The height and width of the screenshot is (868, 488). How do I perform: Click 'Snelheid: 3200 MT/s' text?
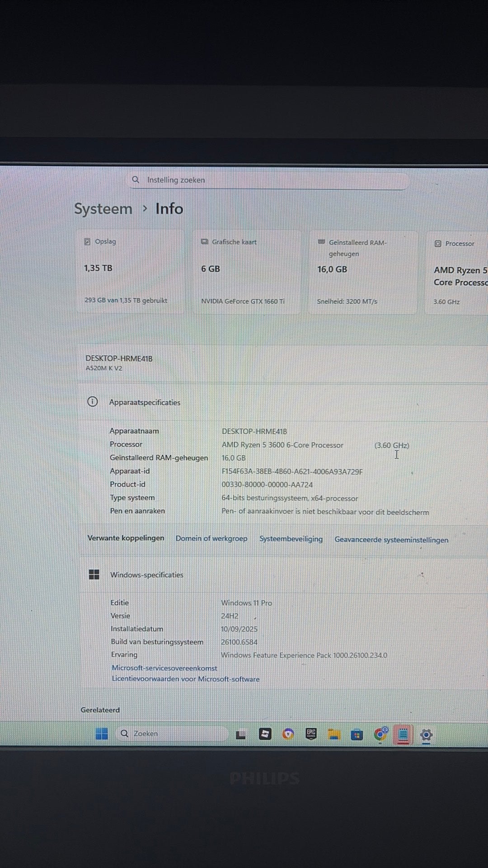[x=347, y=302]
